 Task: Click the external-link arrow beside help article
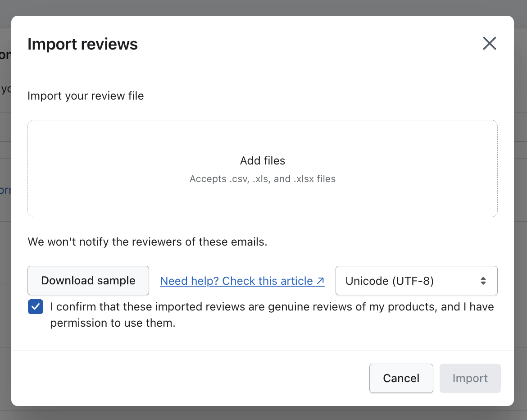coord(320,281)
